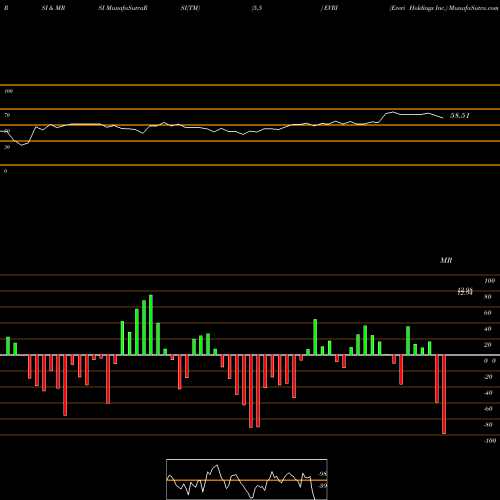
Task: Click the RSI axis 100 label on left
Action: tap(8, 91)
